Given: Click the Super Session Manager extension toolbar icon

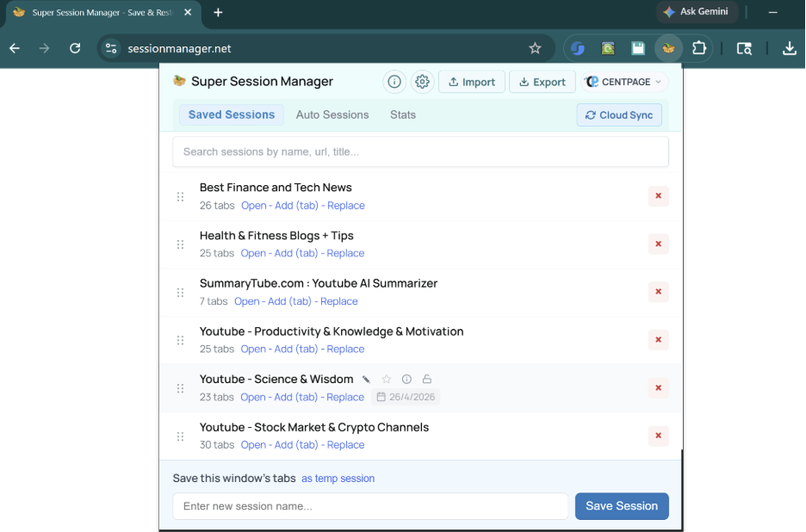Looking at the screenshot, I should (x=668, y=48).
